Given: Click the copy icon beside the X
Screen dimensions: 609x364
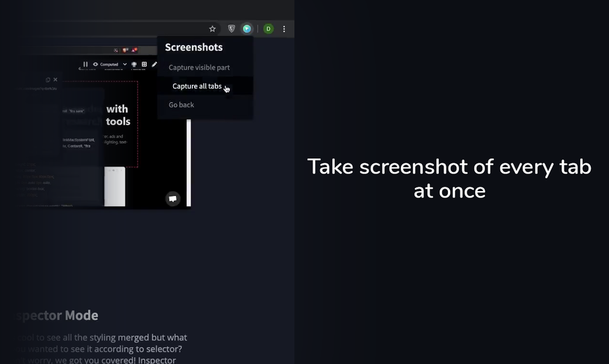Looking at the screenshot, I should coord(48,80).
